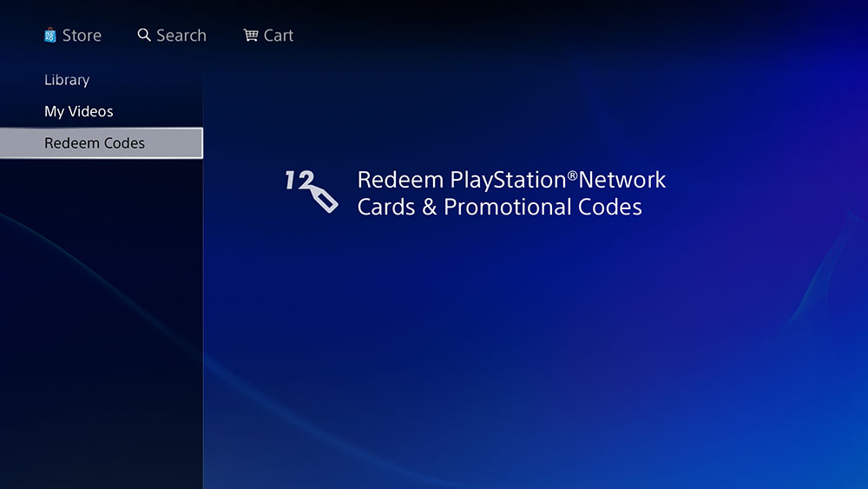Viewport: 868px width, 489px height.
Task: Click the PlayStation Store shopping bag icon
Action: tap(49, 36)
